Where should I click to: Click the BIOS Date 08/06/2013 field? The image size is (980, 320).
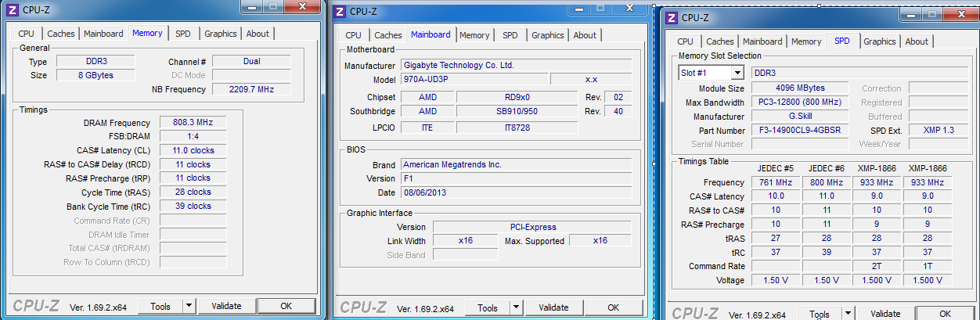pyautogui.click(x=516, y=192)
